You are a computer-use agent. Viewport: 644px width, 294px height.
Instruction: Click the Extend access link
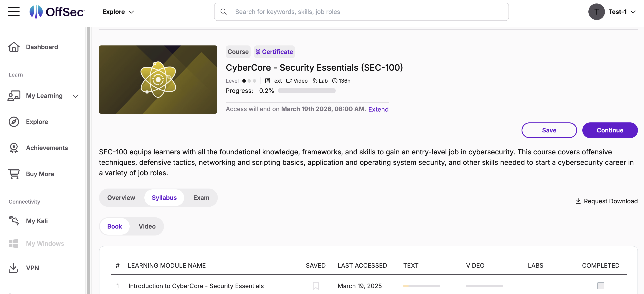point(378,109)
